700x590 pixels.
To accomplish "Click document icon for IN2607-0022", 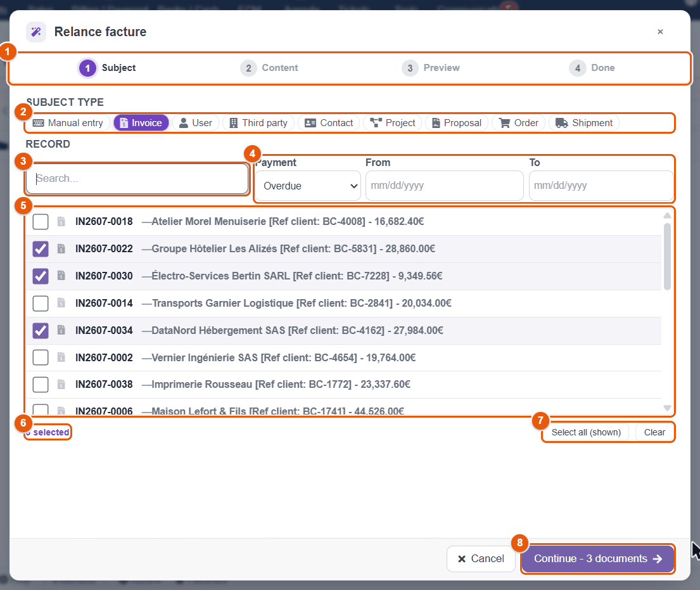I will coord(61,248).
